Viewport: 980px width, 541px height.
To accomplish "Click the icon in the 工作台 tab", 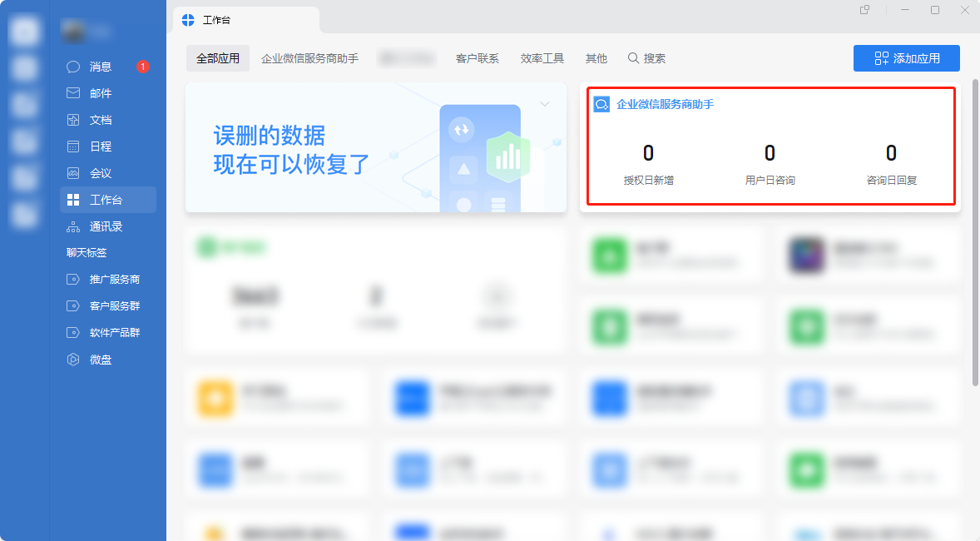I will [x=188, y=20].
